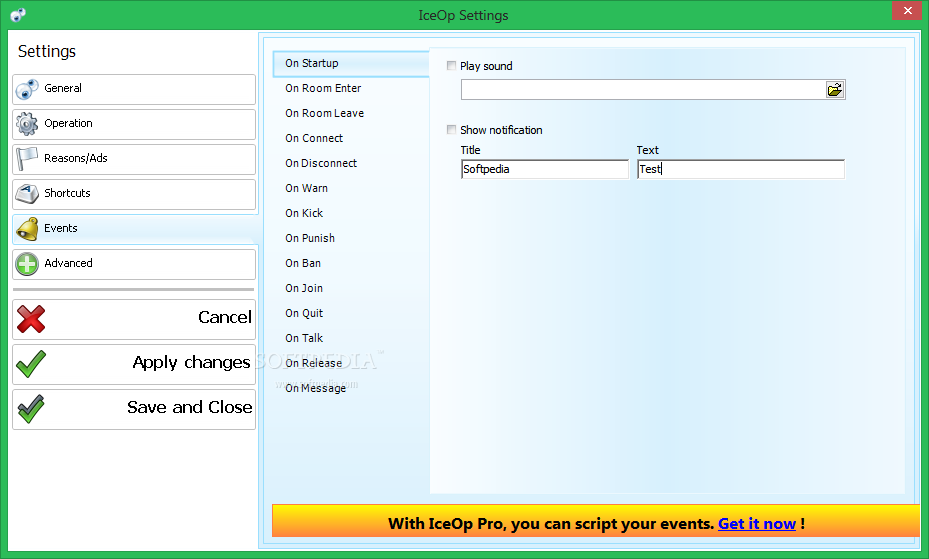Viewport: 929px width, 559px height.
Task: Follow the Get it now link
Action: (x=757, y=523)
